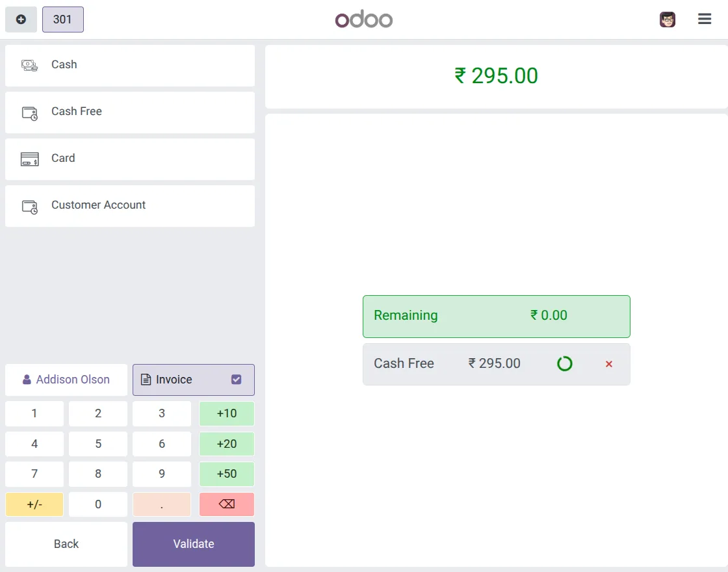Click the circular refresh icon on Cash Free line

pyautogui.click(x=564, y=363)
